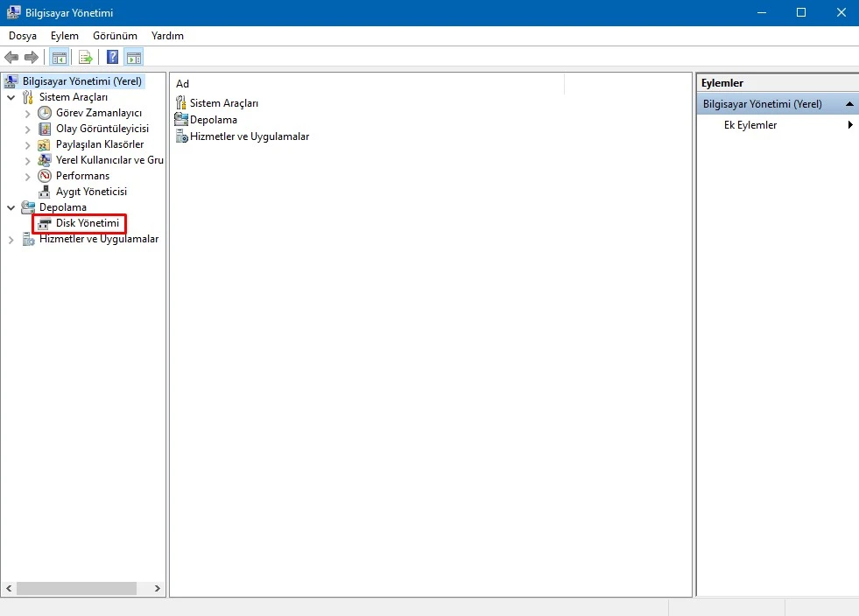Viewport: 859px width, 616px height.
Task: Toggle the console tree pane icon
Action: [x=58, y=56]
